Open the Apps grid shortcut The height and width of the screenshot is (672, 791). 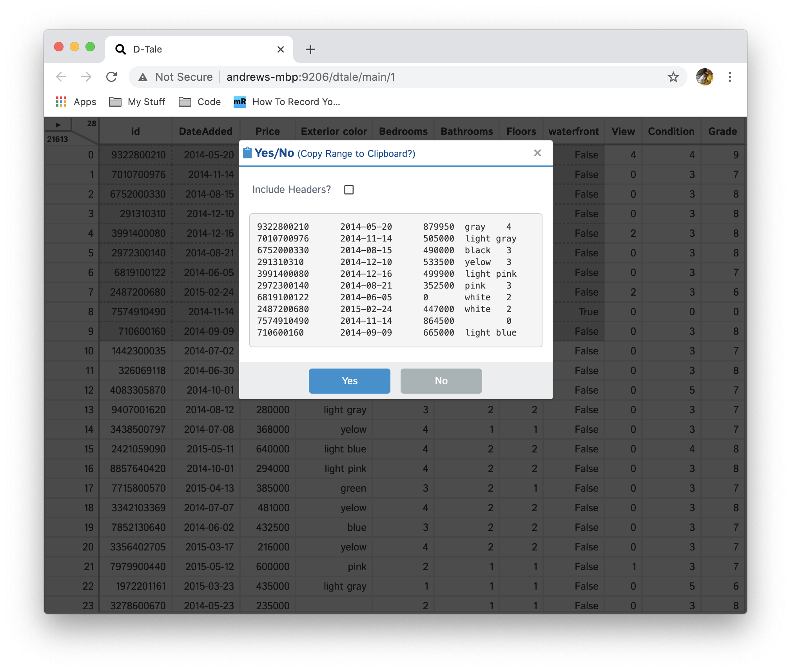(x=61, y=102)
